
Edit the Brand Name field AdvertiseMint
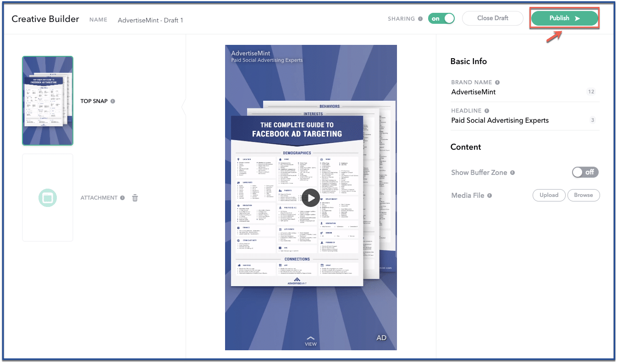pyautogui.click(x=525, y=92)
